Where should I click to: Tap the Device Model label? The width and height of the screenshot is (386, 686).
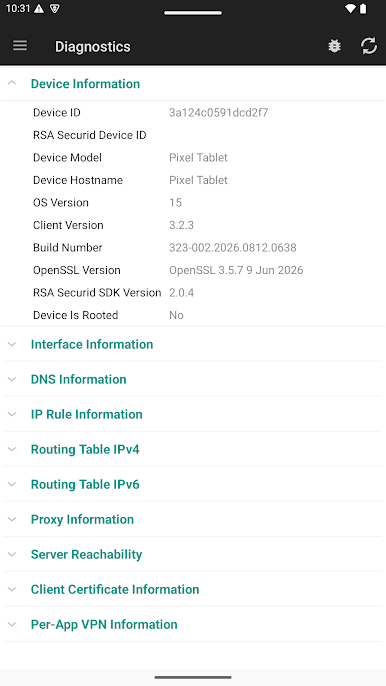(67, 158)
